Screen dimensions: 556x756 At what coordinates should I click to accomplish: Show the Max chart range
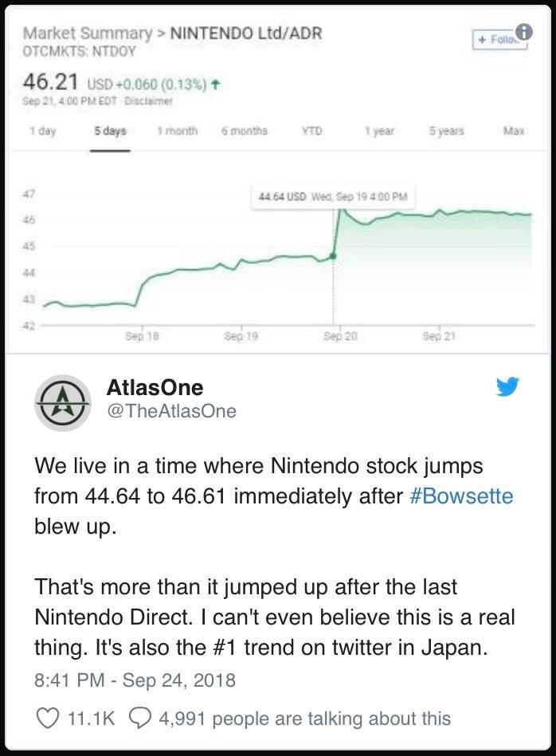click(x=515, y=131)
